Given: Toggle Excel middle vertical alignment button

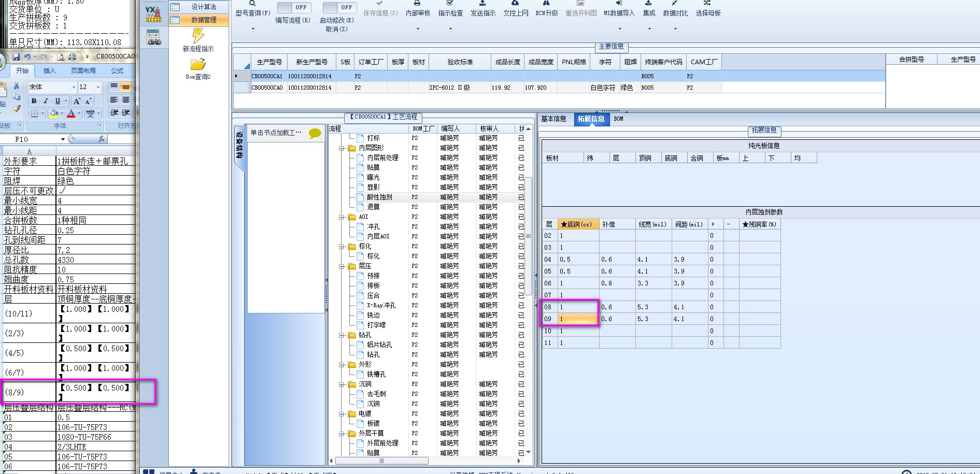Looking at the screenshot, I should (126, 87).
